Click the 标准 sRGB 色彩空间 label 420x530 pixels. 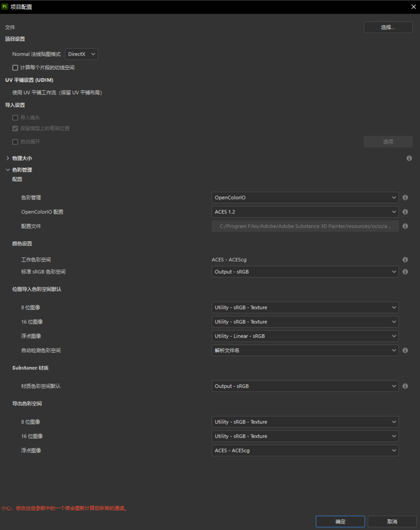43,272
